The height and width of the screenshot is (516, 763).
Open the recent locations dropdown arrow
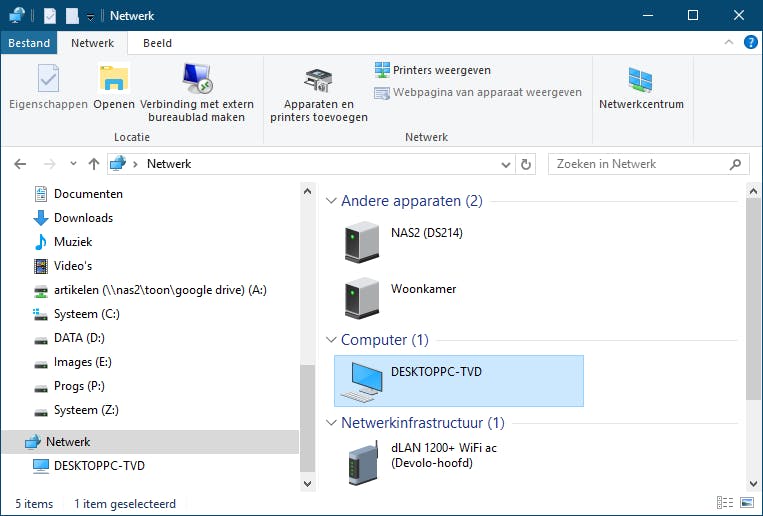tap(73, 164)
